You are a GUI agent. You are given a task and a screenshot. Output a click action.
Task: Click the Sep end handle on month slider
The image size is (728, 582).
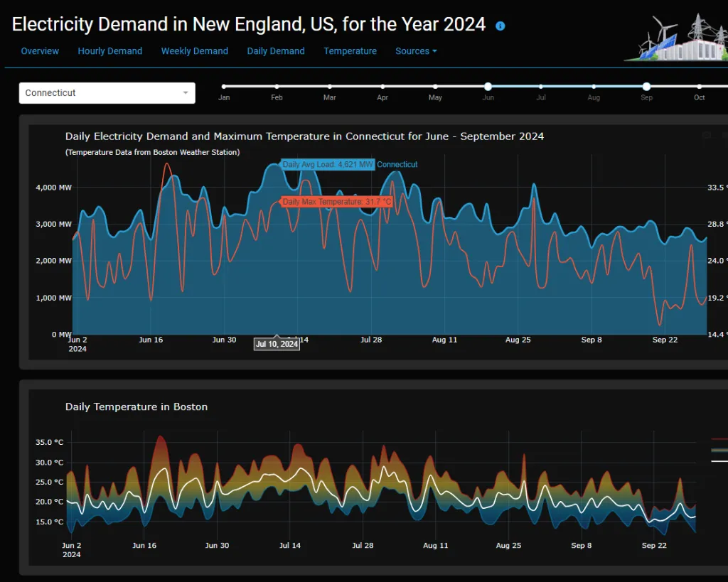pos(646,87)
